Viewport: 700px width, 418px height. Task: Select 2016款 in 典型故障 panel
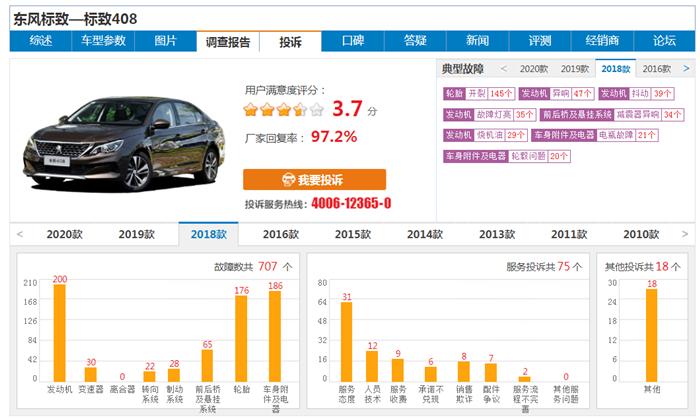(657, 69)
